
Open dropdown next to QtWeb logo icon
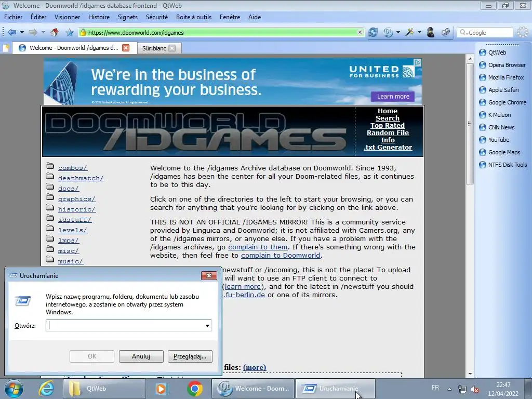[x=398, y=32]
